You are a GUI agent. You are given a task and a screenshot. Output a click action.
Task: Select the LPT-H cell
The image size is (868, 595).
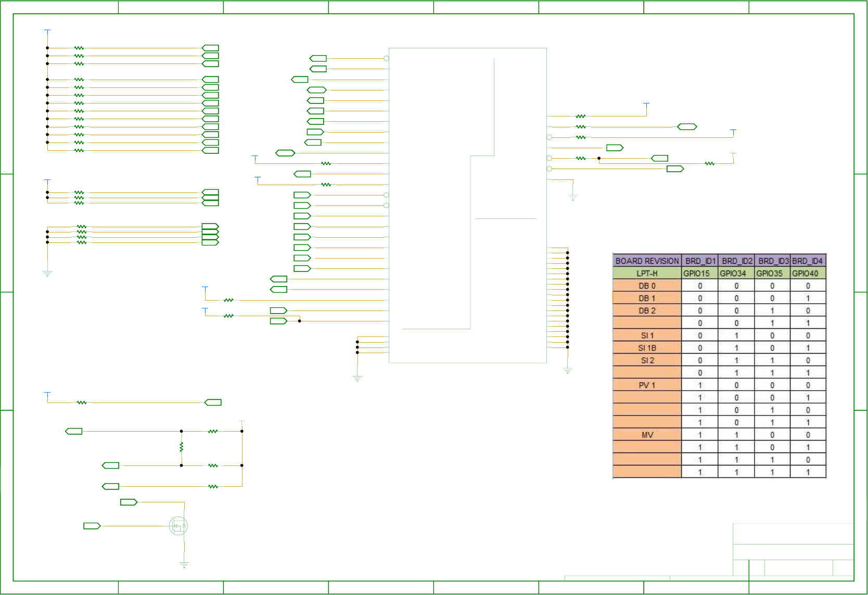point(647,273)
